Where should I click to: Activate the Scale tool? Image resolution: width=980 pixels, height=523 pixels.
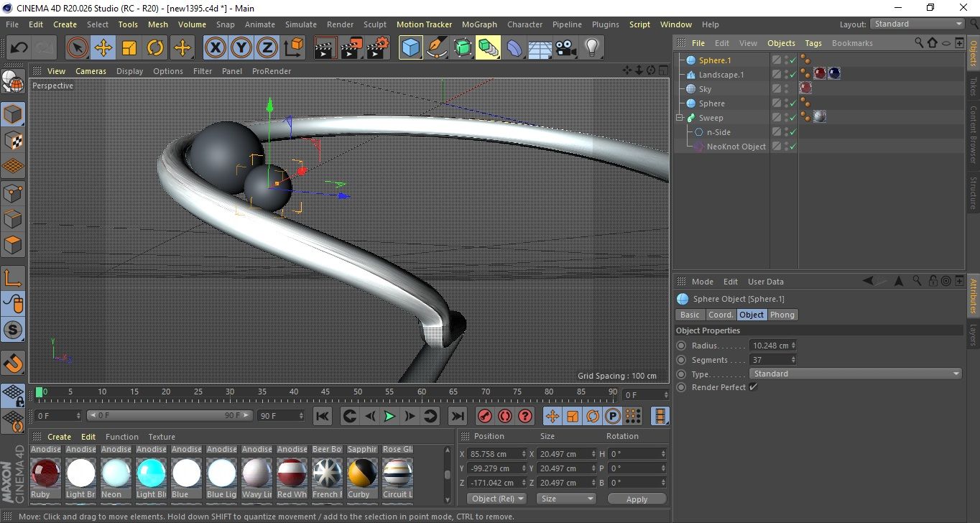[129, 48]
